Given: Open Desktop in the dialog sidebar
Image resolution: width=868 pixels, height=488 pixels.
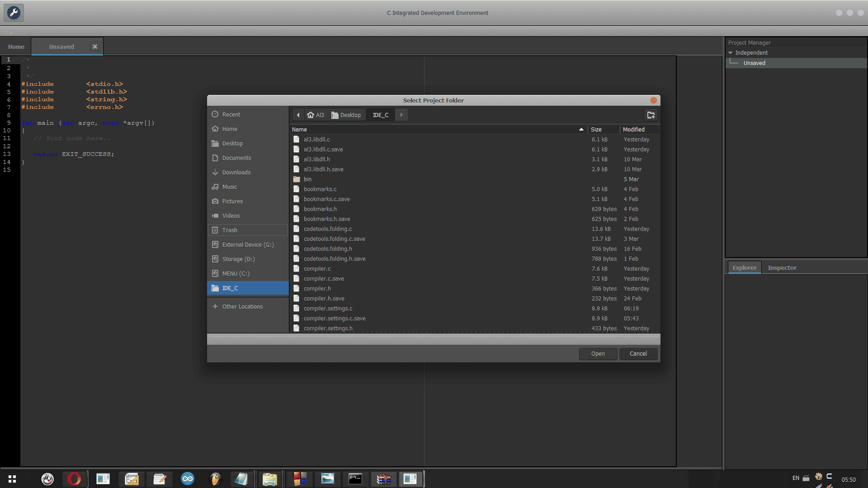Looking at the screenshot, I should click(248, 143).
